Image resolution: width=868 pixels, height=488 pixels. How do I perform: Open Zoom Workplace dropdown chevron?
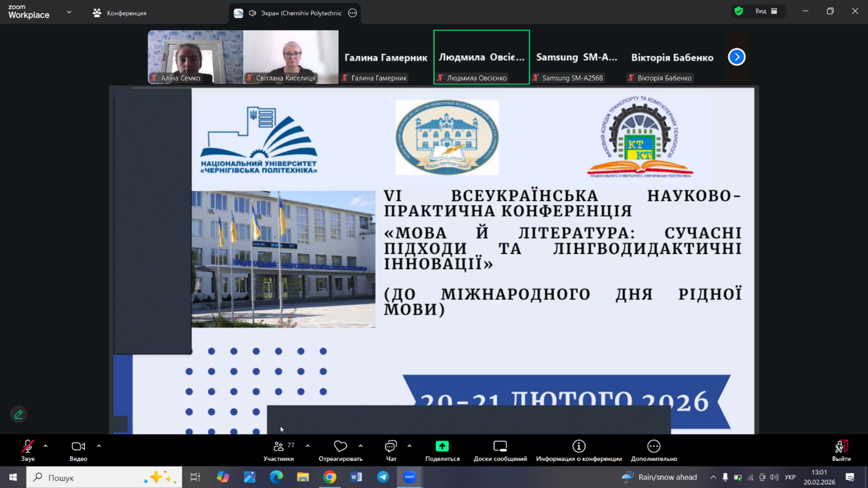click(69, 12)
